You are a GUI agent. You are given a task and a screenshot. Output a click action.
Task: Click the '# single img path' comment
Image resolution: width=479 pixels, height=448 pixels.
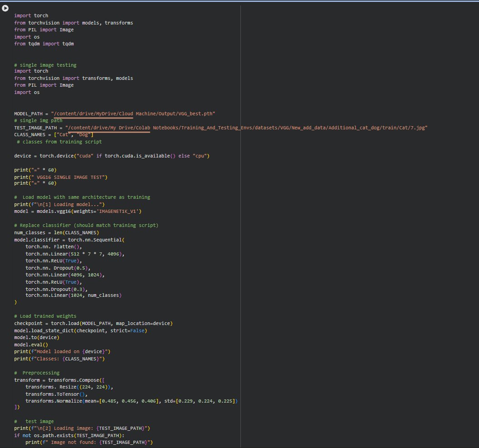(38, 120)
